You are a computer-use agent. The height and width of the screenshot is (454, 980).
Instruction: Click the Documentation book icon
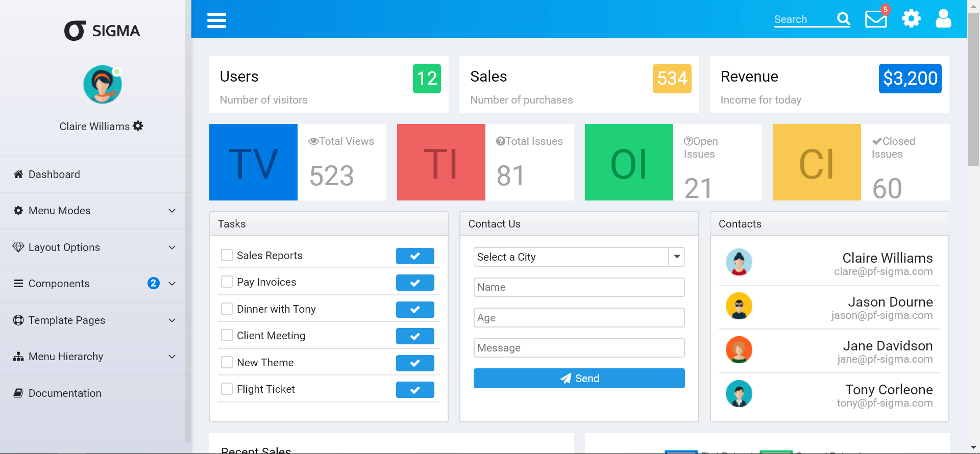18,393
